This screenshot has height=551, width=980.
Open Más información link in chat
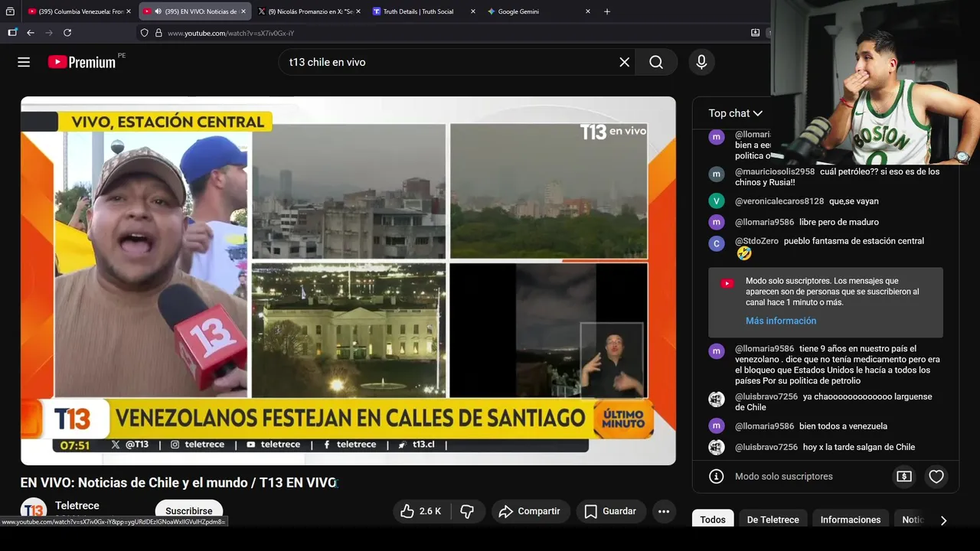pyautogui.click(x=781, y=321)
